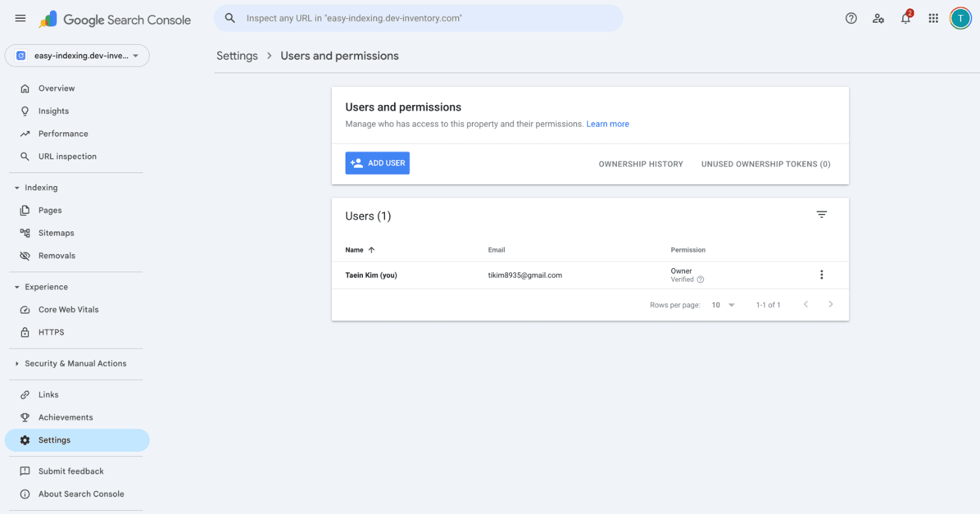Open the filter icon in Users table
The height and width of the screenshot is (514, 980).
click(x=821, y=215)
